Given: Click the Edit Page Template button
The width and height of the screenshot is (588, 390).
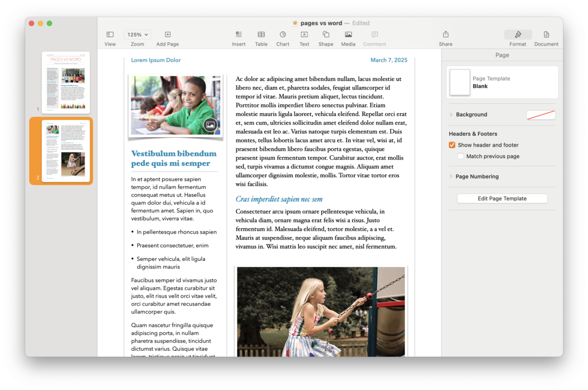Looking at the screenshot, I should point(502,198).
